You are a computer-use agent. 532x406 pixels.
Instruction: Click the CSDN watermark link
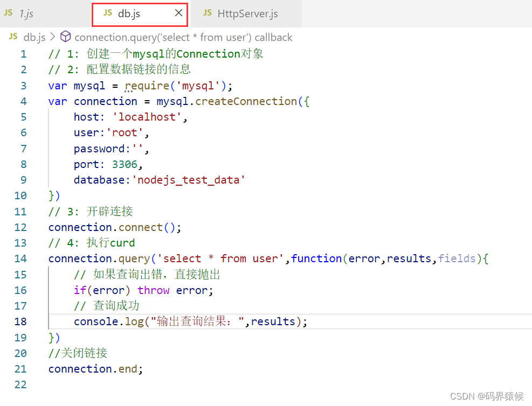pyautogui.click(x=487, y=396)
